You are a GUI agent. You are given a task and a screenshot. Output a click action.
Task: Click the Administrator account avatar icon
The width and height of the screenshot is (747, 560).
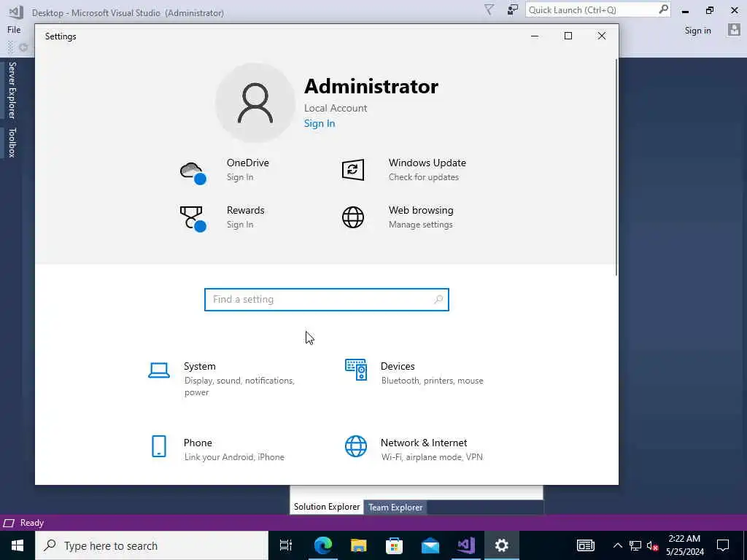[x=255, y=103]
